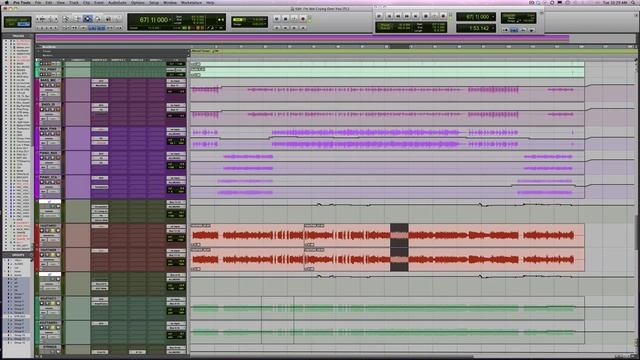Select the Grabber tool
This screenshot has height=360, width=640.
pos(98,18)
